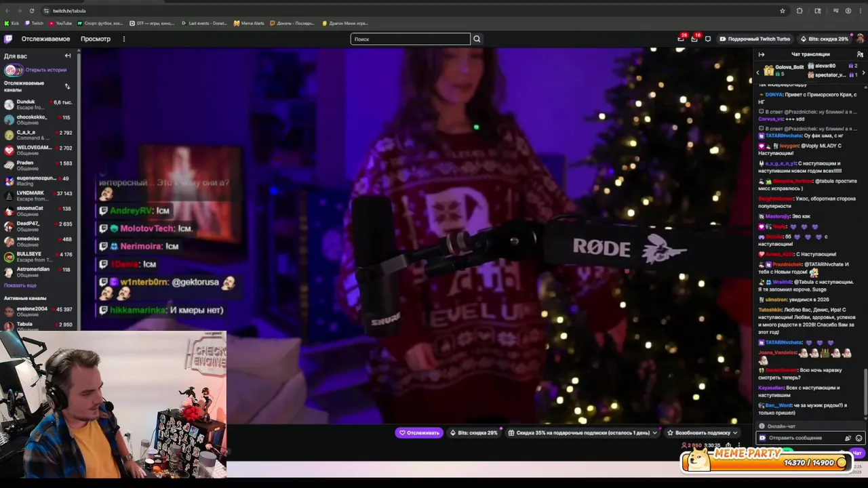Image resolution: width=868 pixels, height=488 pixels.
Task: Open WELOVEGAMES channel in sidebar
Action: coord(39,150)
